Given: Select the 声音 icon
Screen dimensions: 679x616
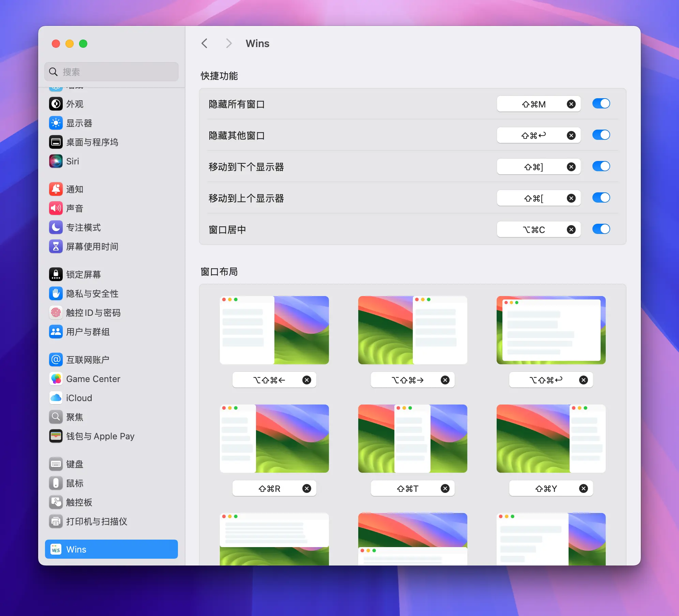Looking at the screenshot, I should (x=56, y=208).
